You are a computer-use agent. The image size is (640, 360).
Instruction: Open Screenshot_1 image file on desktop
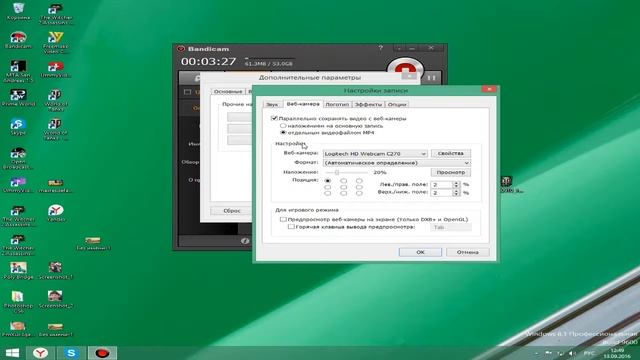55,271
